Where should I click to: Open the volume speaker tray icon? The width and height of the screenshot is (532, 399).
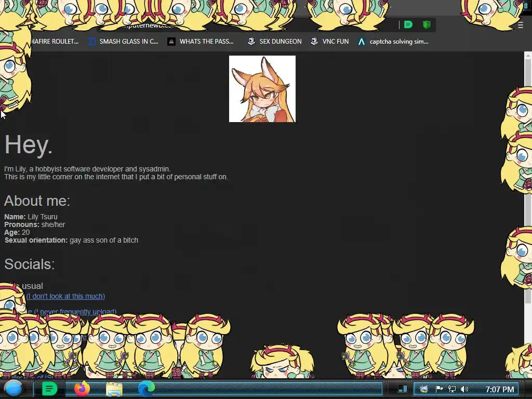pyautogui.click(x=464, y=389)
